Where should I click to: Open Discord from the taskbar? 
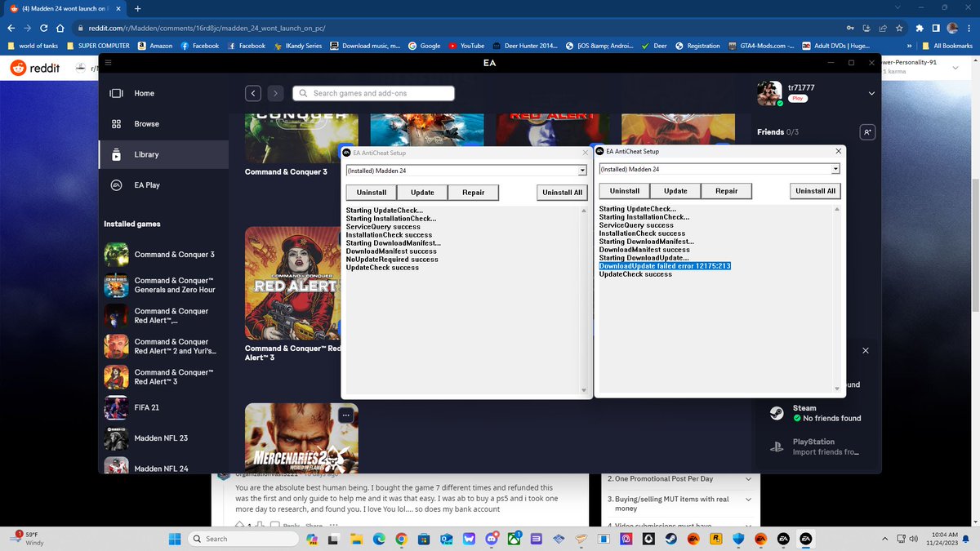(492, 539)
